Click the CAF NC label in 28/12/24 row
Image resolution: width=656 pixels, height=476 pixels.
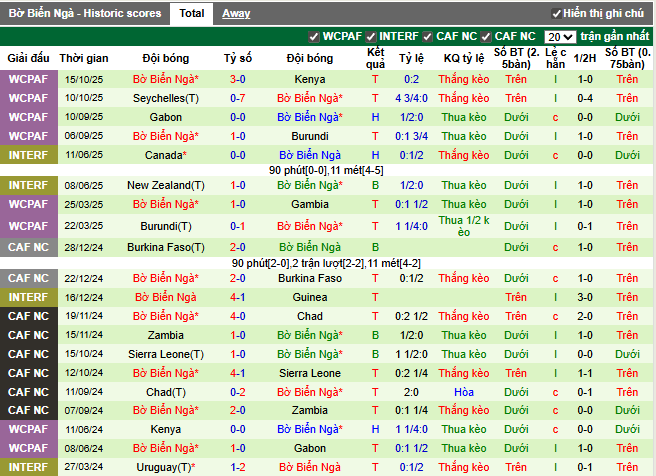(28, 248)
